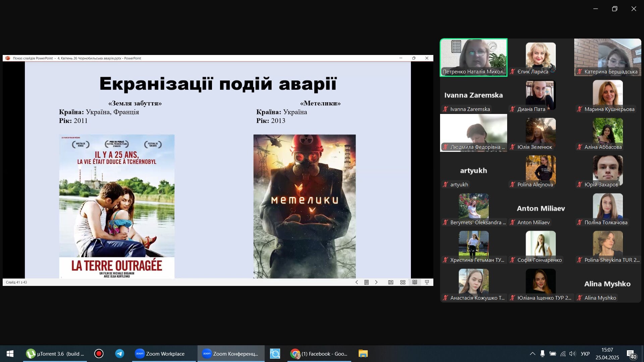
Task: Click the muted mic icon beside Єпик Лариса
Action: click(513, 71)
